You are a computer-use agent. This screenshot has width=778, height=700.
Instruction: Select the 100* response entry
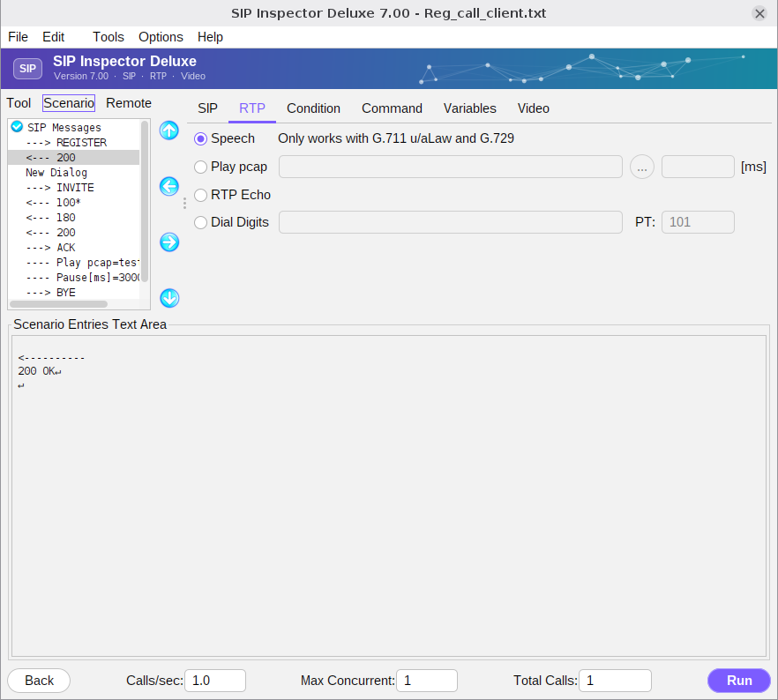(73, 203)
